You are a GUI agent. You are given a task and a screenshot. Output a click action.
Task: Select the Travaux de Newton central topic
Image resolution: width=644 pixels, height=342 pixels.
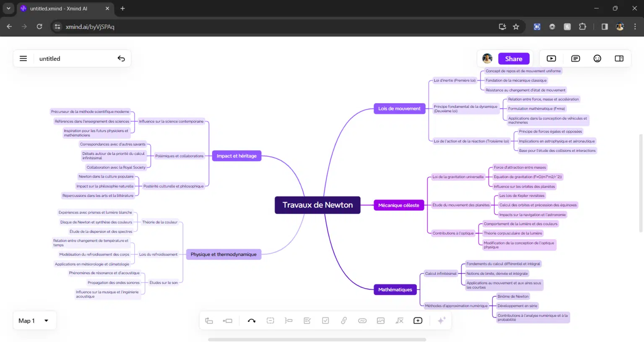pyautogui.click(x=317, y=205)
